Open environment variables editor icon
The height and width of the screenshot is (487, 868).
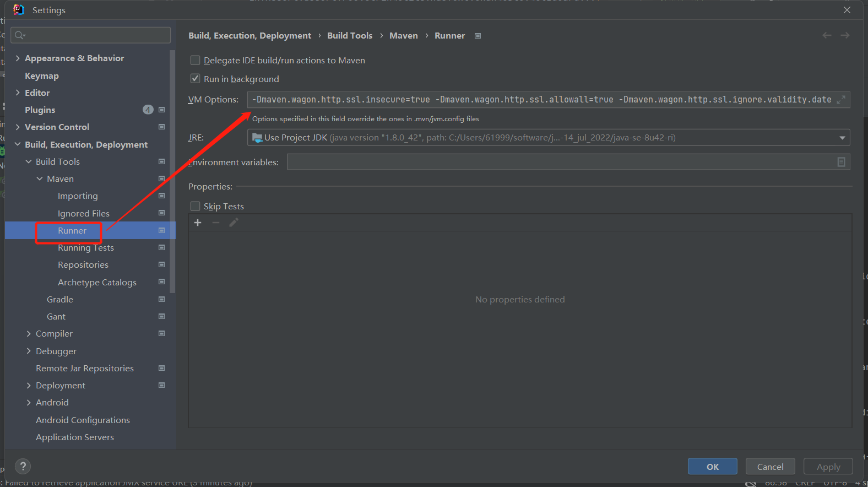[842, 162]
